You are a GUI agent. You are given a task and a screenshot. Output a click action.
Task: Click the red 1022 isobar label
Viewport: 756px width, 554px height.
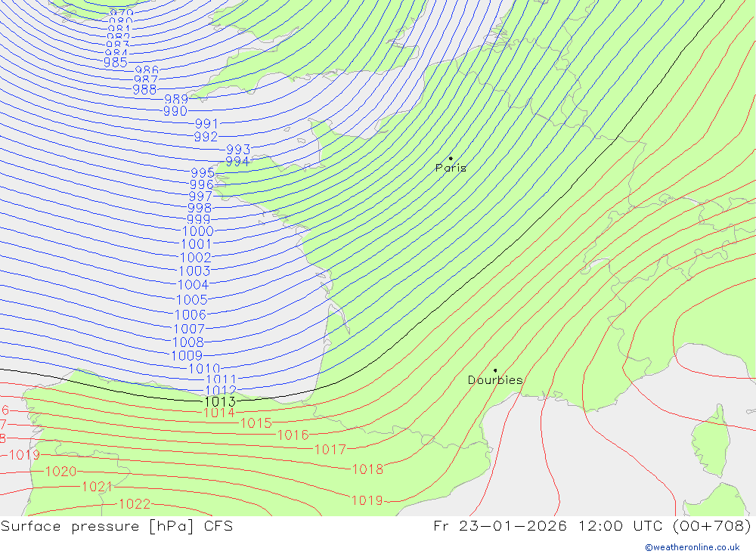(135, 504)
